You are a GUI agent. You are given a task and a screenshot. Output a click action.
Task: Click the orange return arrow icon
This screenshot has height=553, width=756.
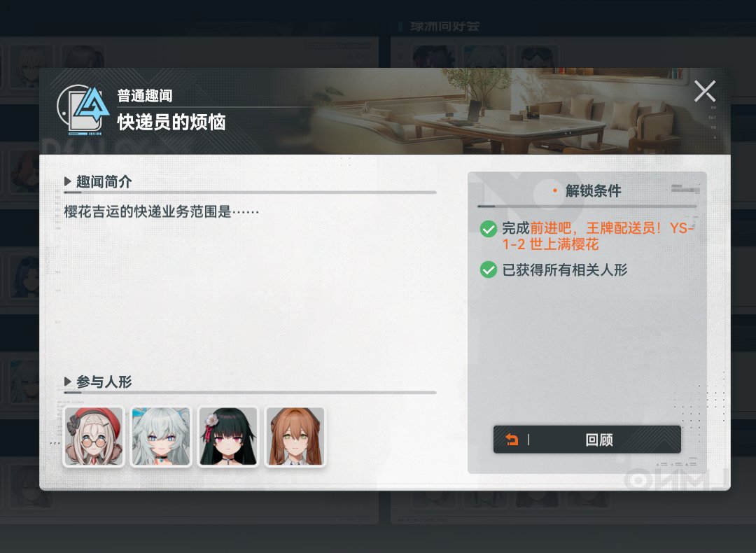click(512, 439)
